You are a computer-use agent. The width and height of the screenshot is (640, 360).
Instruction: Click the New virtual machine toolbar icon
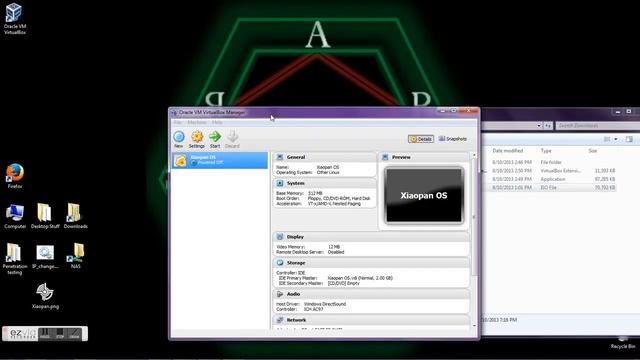179,139
